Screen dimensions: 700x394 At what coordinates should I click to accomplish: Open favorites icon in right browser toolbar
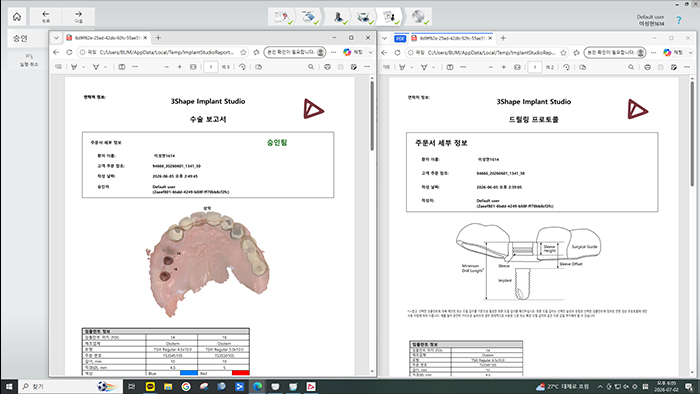point(576,53)
